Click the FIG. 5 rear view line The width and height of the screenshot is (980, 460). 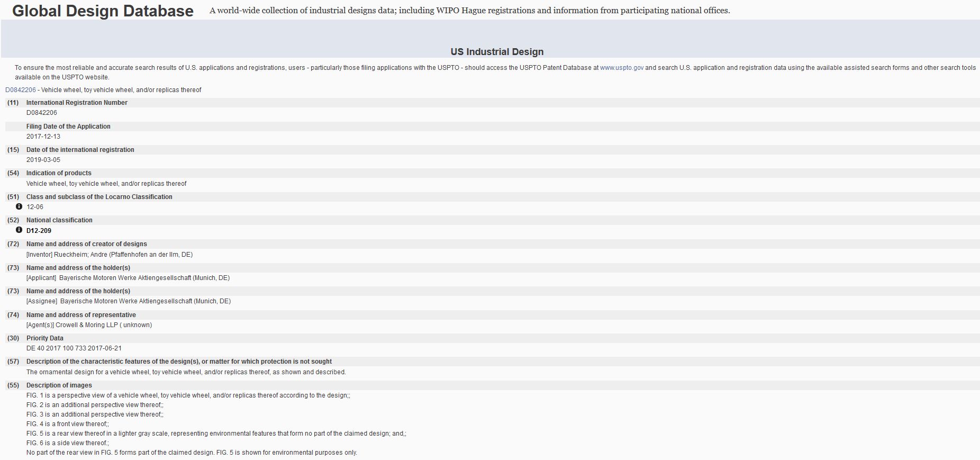216,434
